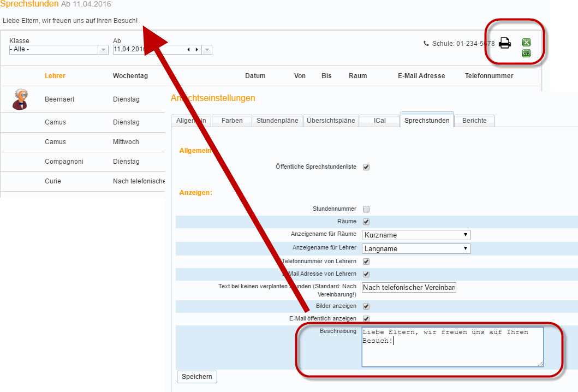Click the Speichern button

click(197, 377)
